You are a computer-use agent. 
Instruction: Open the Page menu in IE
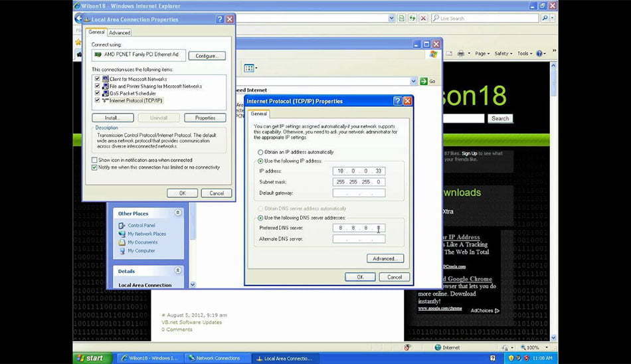pyautogui.click(x=482, y=53)
